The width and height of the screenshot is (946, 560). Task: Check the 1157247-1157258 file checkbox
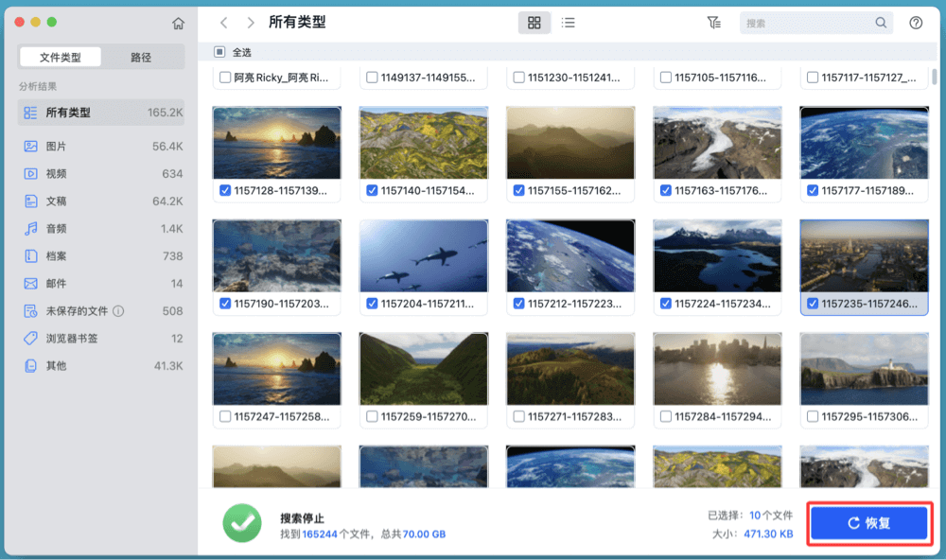225,415
